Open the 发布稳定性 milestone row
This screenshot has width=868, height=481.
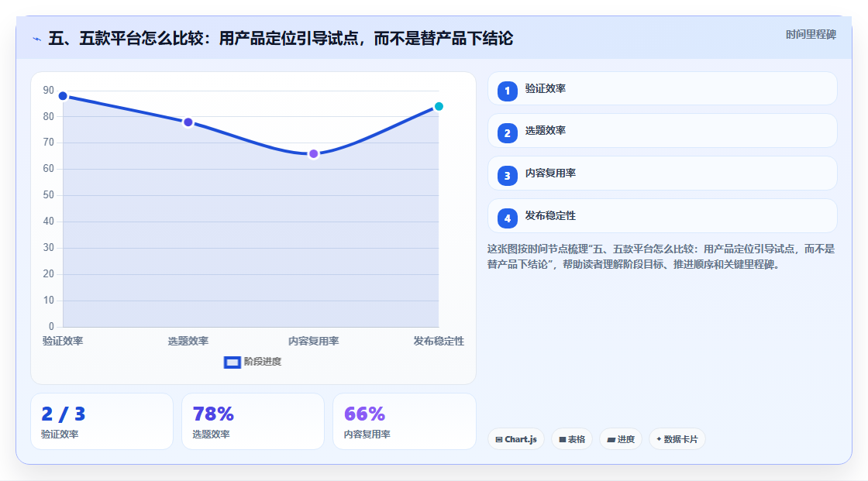[662, 216]
